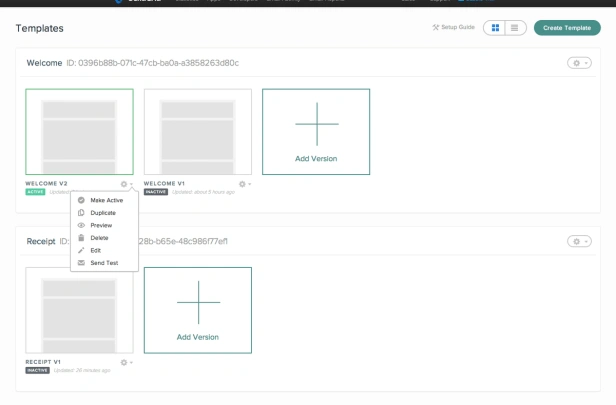Click the Delete trash icon

pos(81,238)
